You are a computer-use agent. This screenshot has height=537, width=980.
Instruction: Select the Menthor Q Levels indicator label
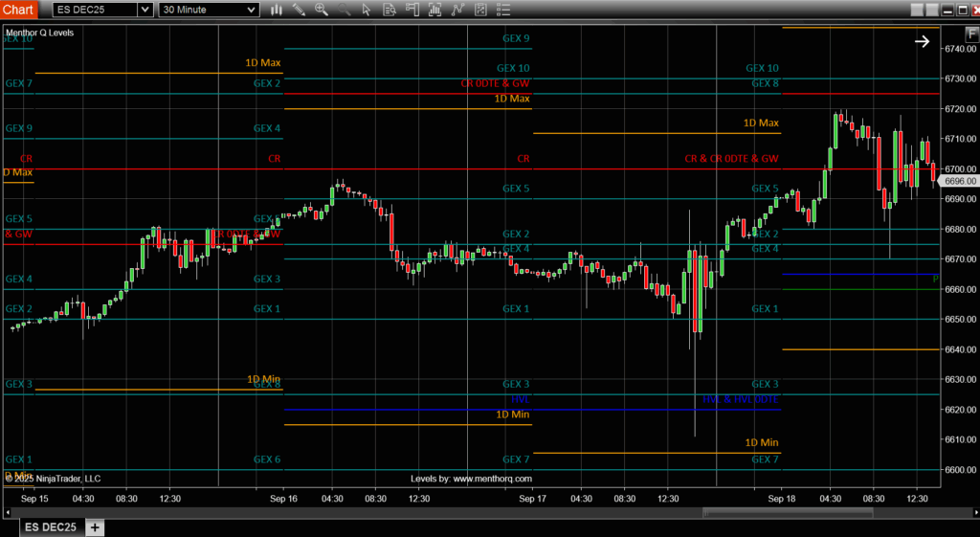(40, 33)
